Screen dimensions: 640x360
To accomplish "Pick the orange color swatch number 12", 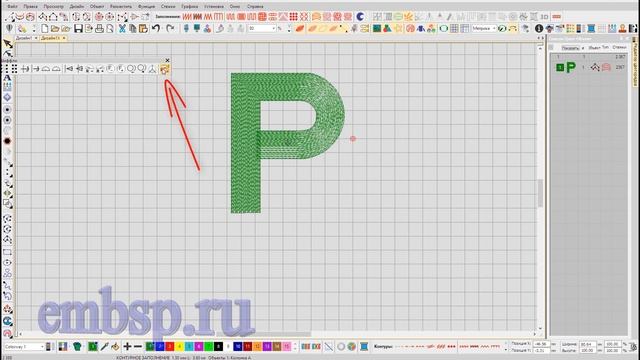I will (257, 347).
